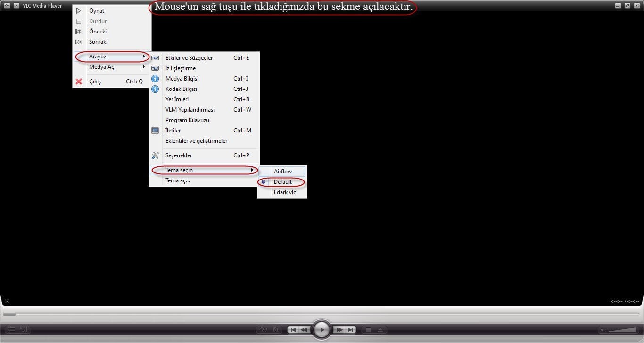The height and width of the screenshot is (343, 644).
Task: Mute audio using the speaker icon
Action: tap(603, 330)
